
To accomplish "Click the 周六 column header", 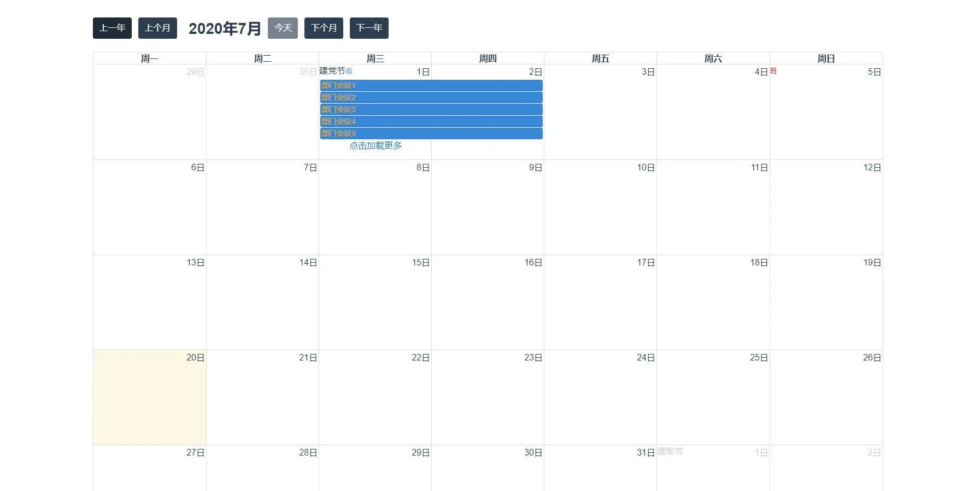I will [713, 58].
